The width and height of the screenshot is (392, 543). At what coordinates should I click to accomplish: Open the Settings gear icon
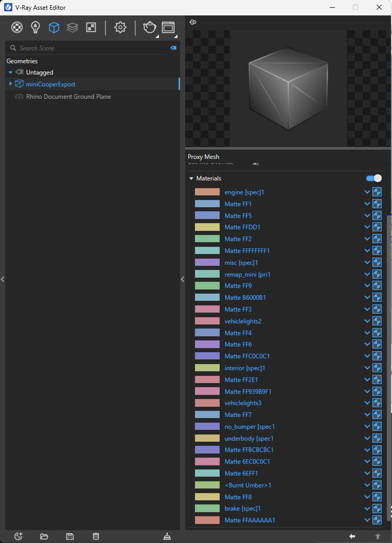(x=120, y=27)
